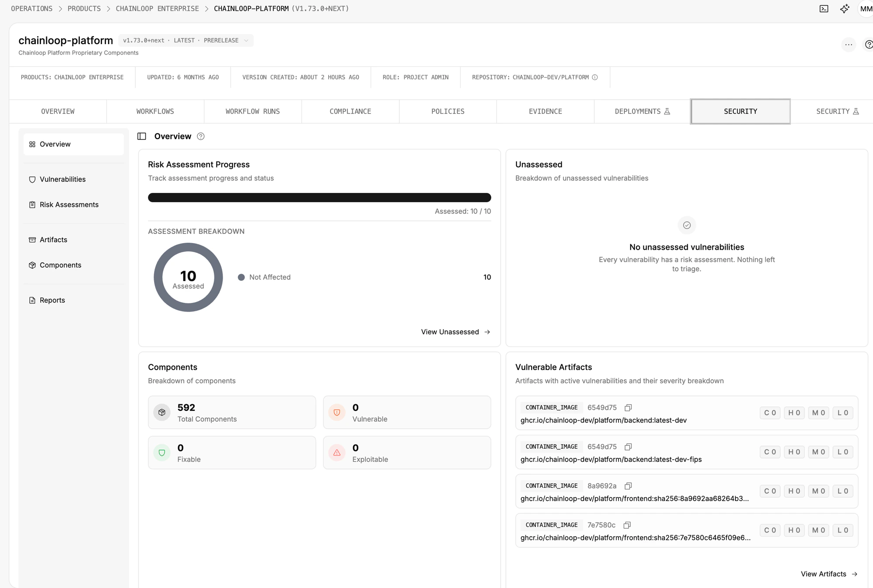Viewport: 873px width, 588px height.
Task: Click Role: Project Admin text
Action: 416,77
